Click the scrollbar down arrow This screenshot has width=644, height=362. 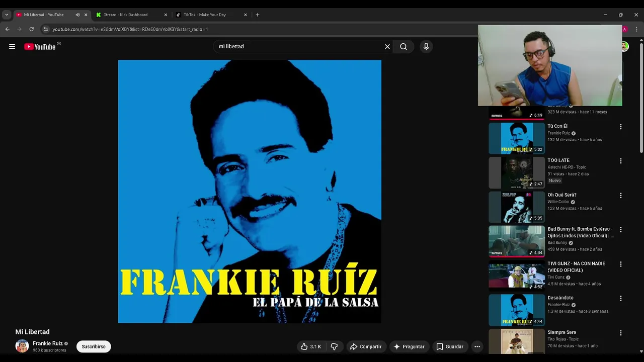641,351
